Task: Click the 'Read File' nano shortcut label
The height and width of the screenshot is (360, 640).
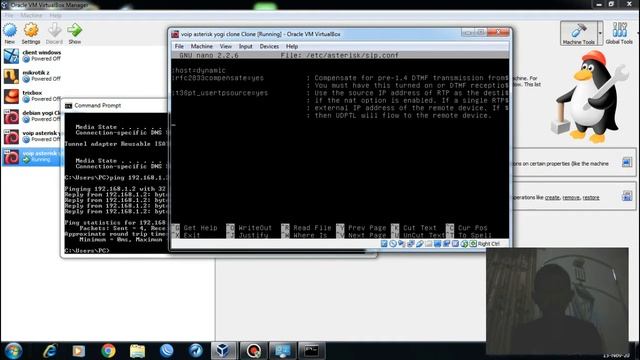Action: point(312,228)
